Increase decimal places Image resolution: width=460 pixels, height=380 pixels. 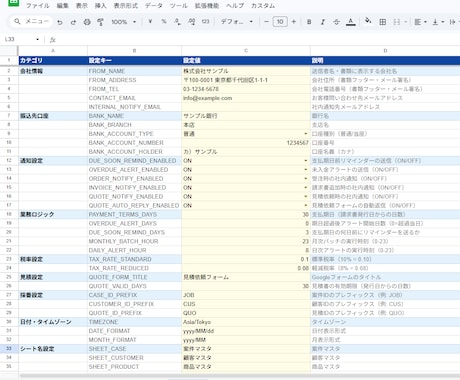coord(192,22)
